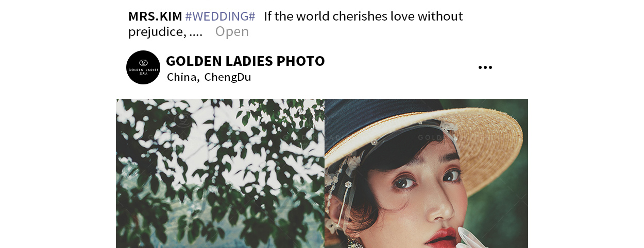View the green leaves photo

tap(220, 173)
